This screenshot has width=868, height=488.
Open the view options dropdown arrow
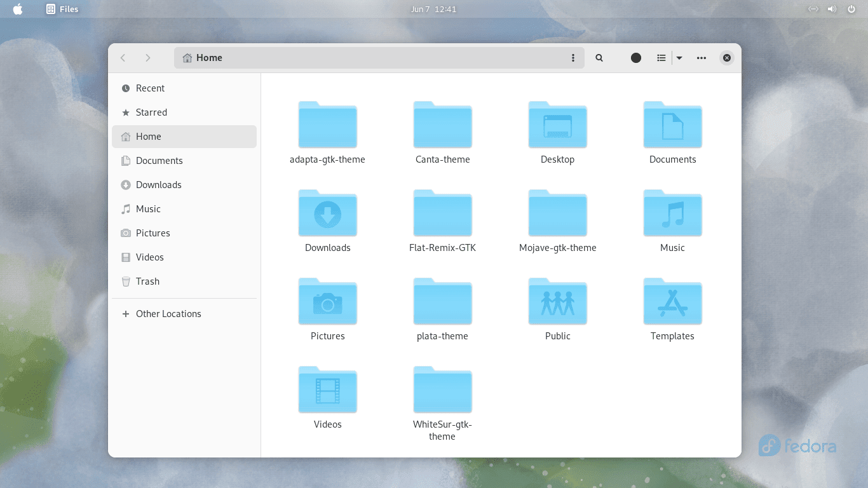click(x=679, y=58)
